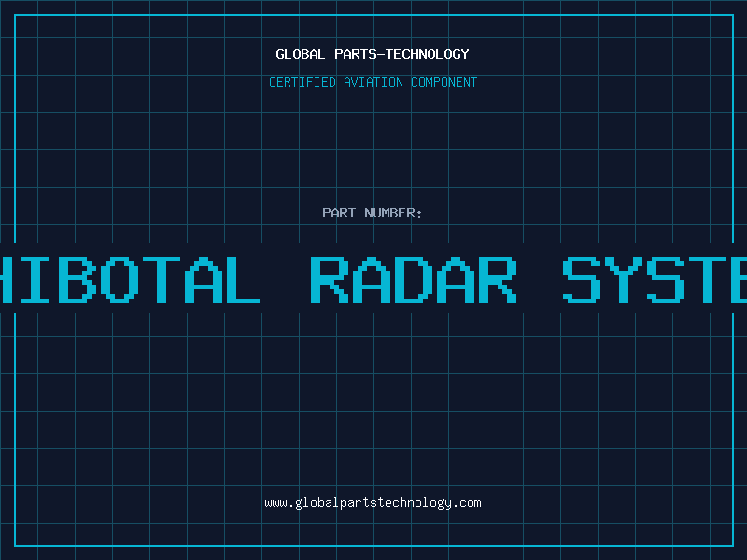
Task: Select the word GLOBAL in the heading
Action: [301, 54]
